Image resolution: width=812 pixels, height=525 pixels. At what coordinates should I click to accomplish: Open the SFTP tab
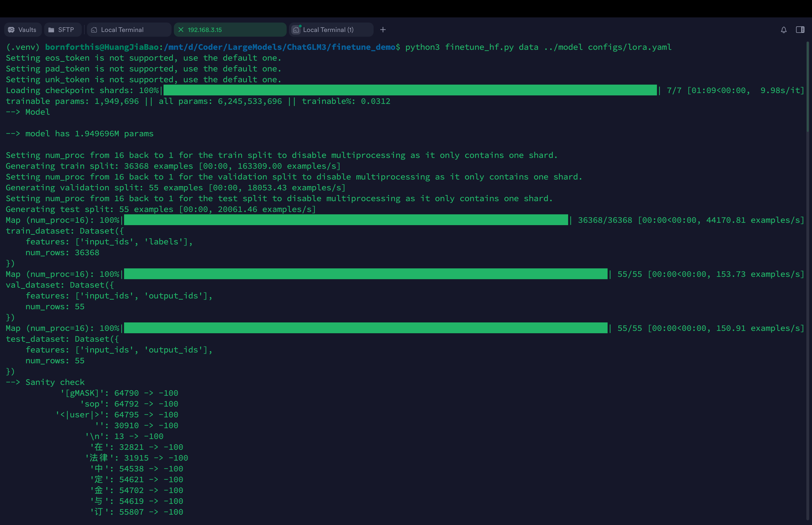pos(63,30)
